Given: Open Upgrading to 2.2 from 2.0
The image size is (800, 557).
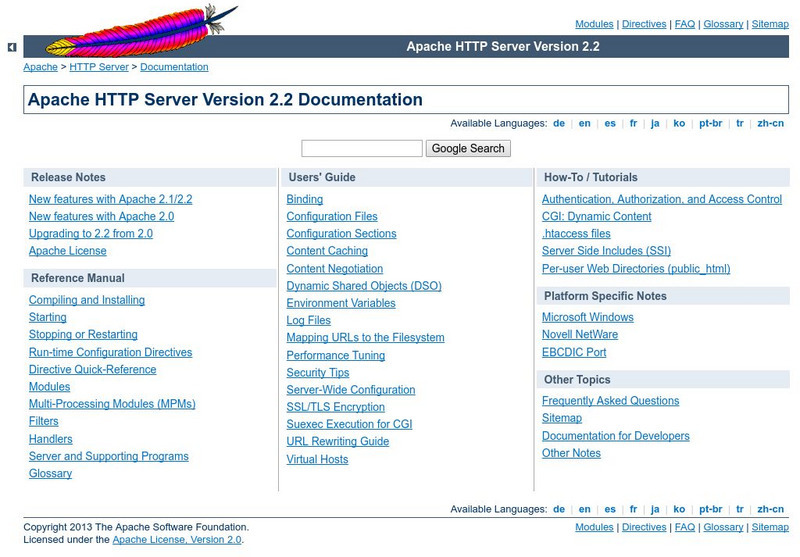Looking at the screenshot, I should click(91, 234).
